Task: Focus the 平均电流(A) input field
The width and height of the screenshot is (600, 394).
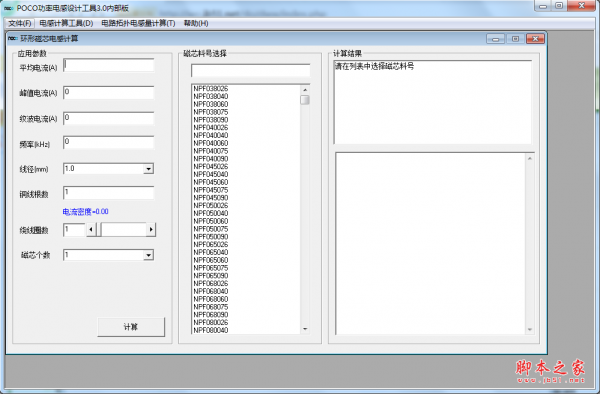Action: point(109,65)
